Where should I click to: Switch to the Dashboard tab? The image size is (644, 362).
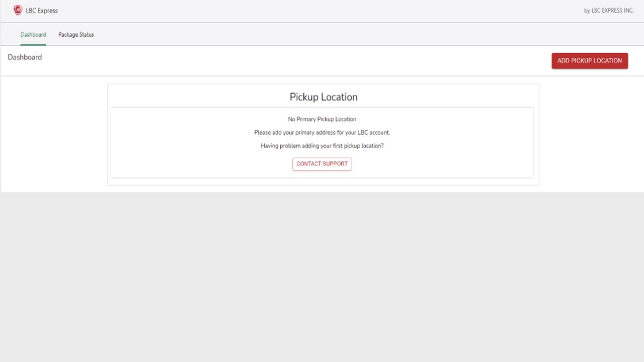(x=33, y=35)
